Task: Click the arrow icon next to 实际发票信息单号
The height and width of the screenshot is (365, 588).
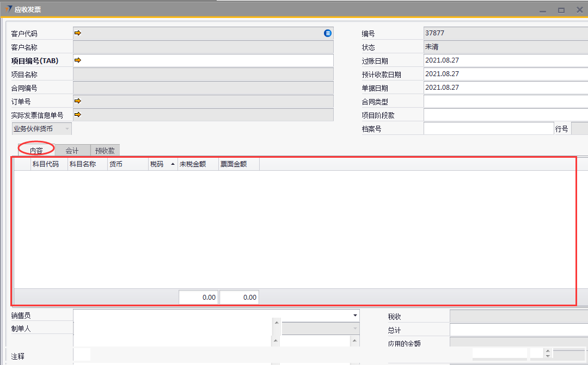Action: (78, 114)
